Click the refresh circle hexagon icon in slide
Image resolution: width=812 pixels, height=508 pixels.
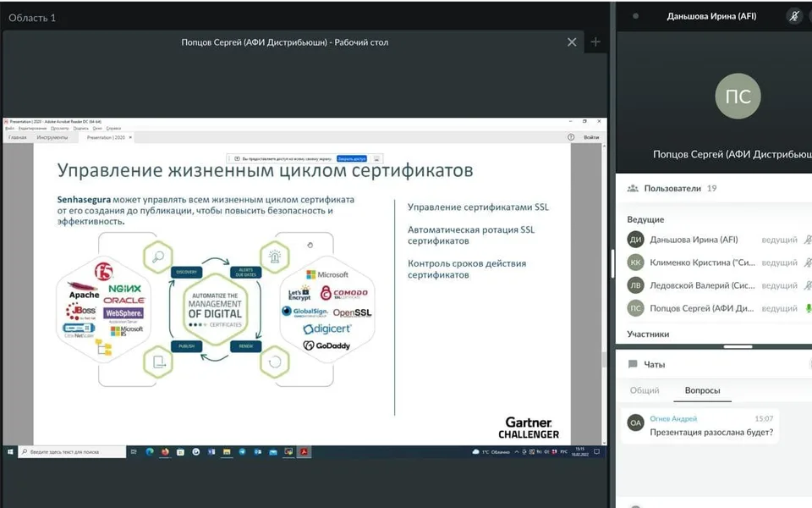(275, 362)
